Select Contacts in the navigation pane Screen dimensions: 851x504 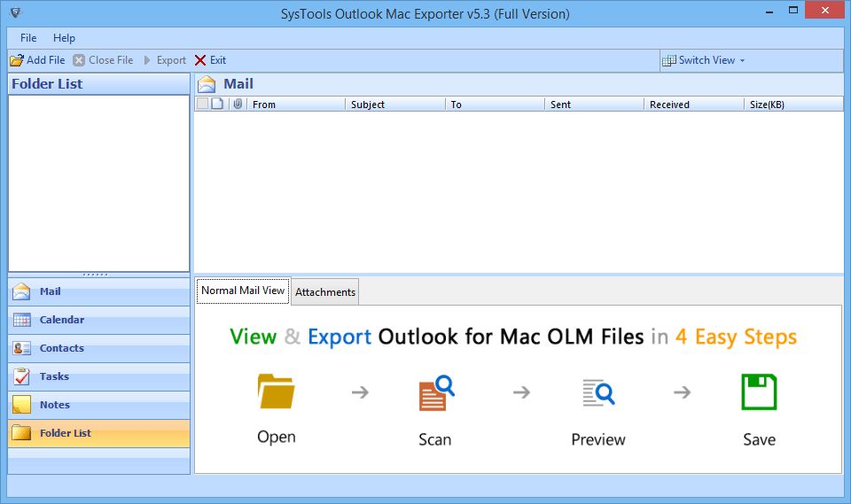tap(98, 348)
